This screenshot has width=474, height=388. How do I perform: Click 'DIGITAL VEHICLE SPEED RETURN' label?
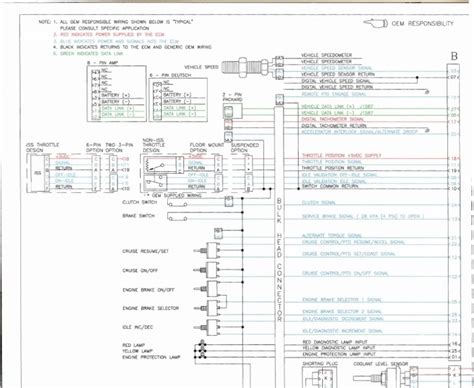(337, 87)
